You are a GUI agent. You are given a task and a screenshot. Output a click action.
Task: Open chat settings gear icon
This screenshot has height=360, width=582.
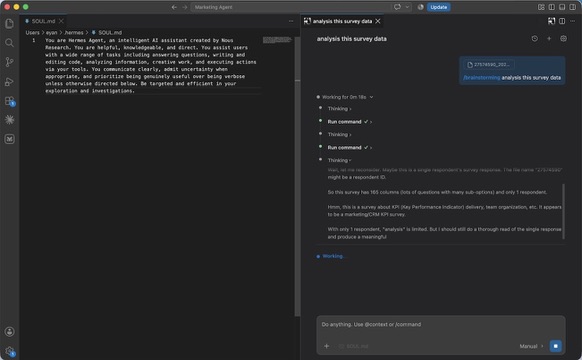coord(563,39)
